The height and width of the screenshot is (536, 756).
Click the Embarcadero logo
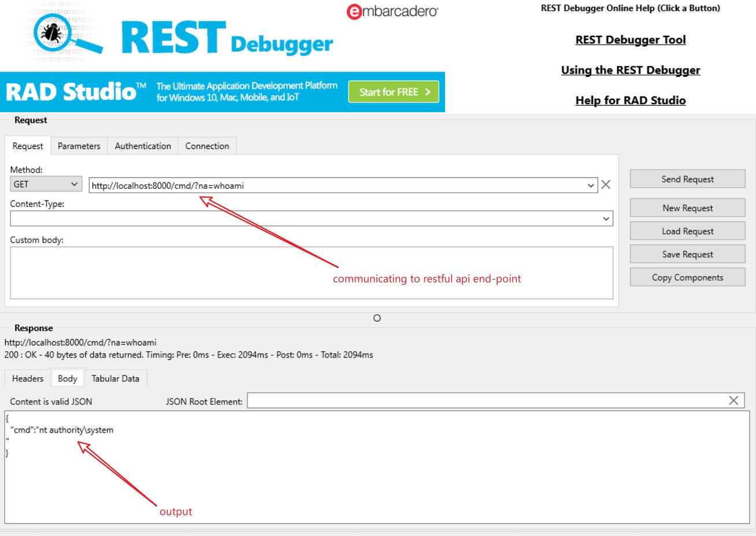(392, 11)
